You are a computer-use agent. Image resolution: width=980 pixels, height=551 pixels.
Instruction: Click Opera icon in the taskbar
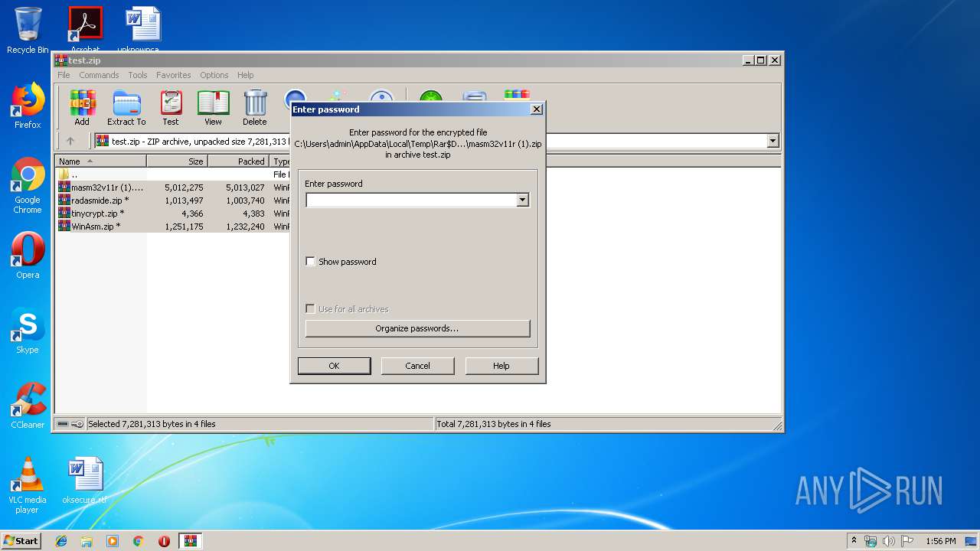pos(164,541)
